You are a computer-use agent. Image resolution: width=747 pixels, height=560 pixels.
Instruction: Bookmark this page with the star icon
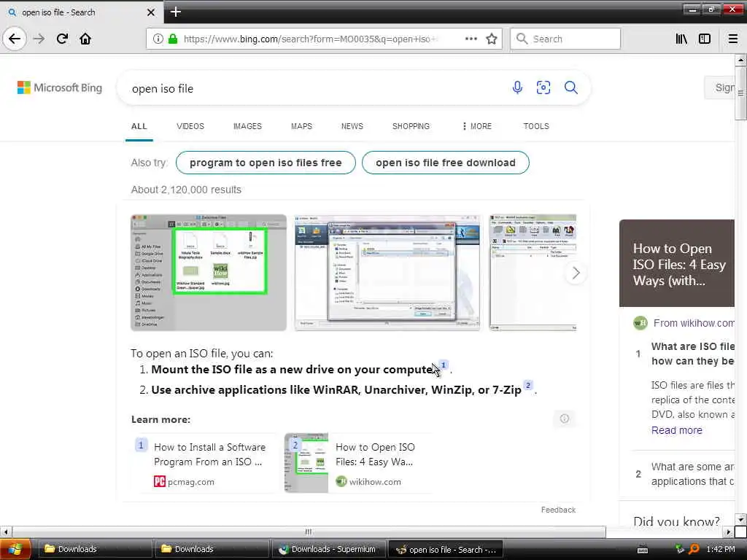(492, 39)
